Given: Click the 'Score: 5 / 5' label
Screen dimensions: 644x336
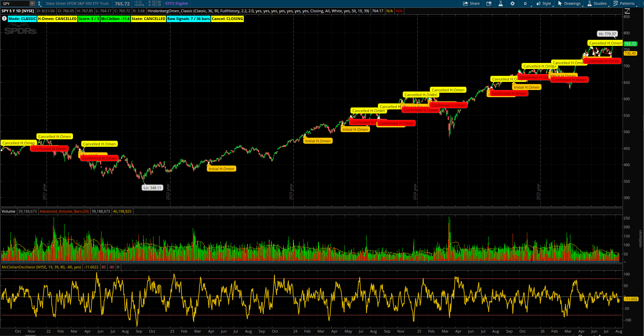Looking at the screenshot, I should [89, 19].
